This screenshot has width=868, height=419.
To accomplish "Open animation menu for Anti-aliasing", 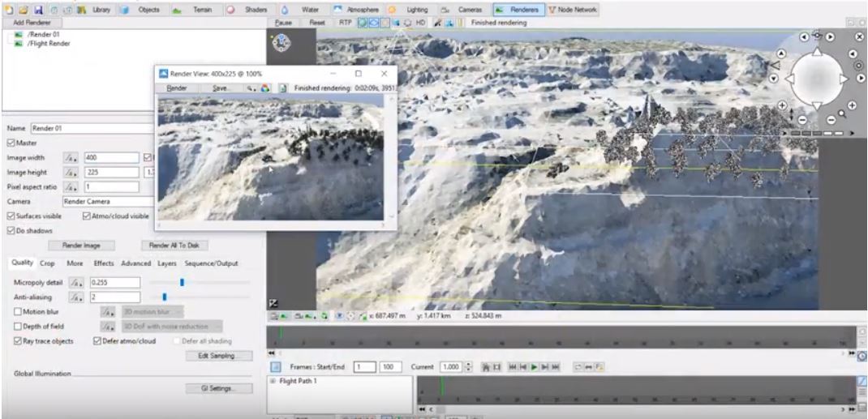I will (76, 297).
